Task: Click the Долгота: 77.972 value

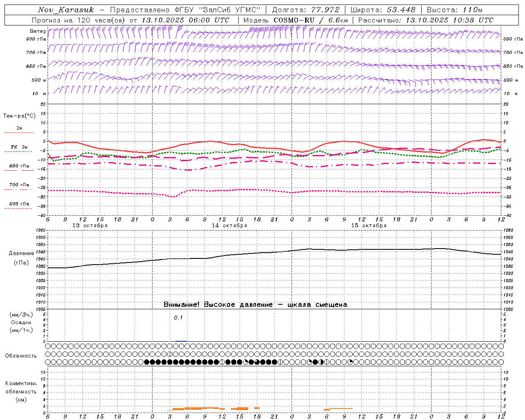Action: (306, 10)
